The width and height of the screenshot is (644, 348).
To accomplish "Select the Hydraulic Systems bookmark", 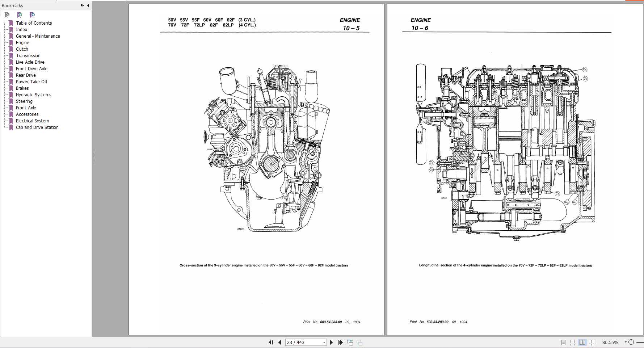I will (x=33, y=95).
